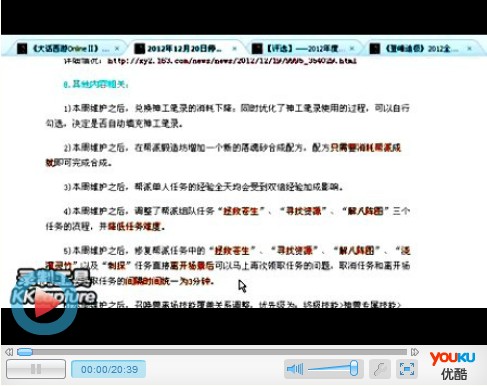The width and height of the screenshot is (487, 386).
Task: Click the favicon of the 【评选】 tab
Action: click(x=257, y=49)
